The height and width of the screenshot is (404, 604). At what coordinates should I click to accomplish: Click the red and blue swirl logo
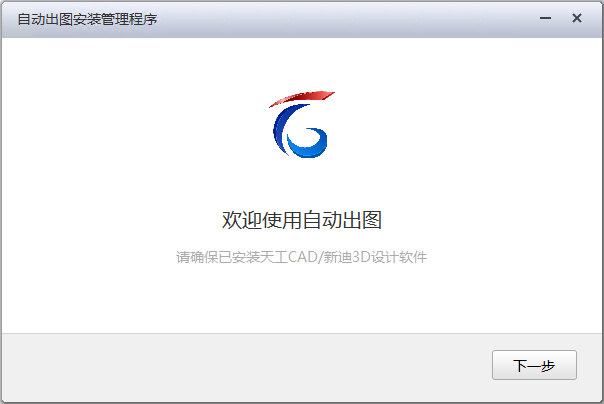(302, 124)
